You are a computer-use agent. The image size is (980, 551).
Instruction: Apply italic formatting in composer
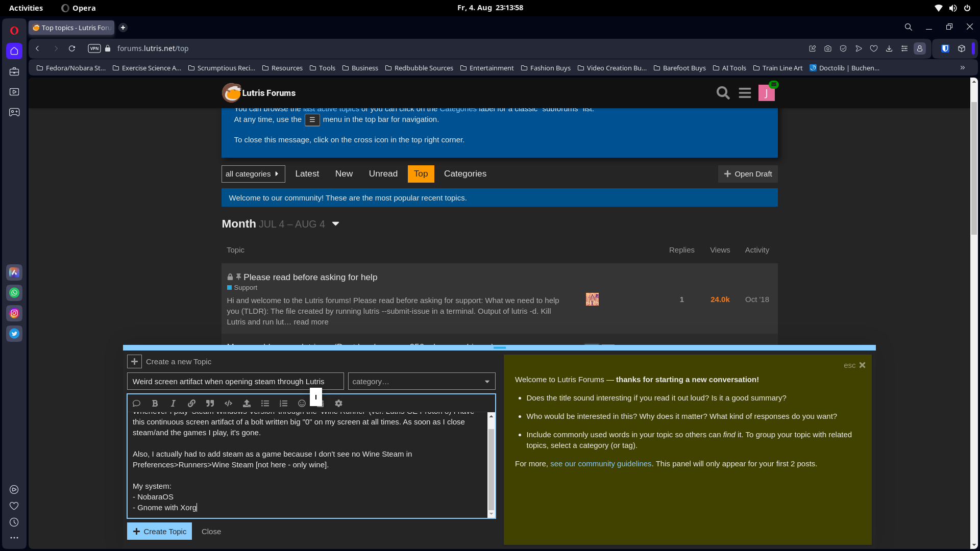[173, 403]
